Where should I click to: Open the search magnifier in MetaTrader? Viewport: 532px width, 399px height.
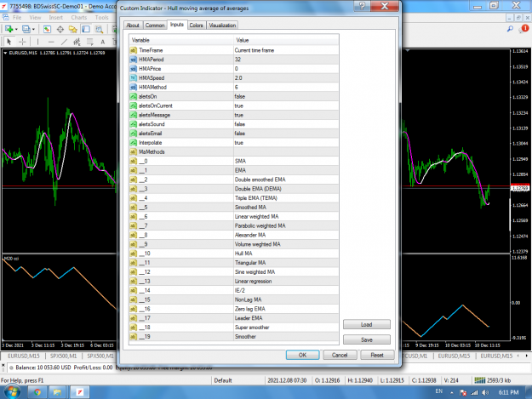[x=510, y=29]
